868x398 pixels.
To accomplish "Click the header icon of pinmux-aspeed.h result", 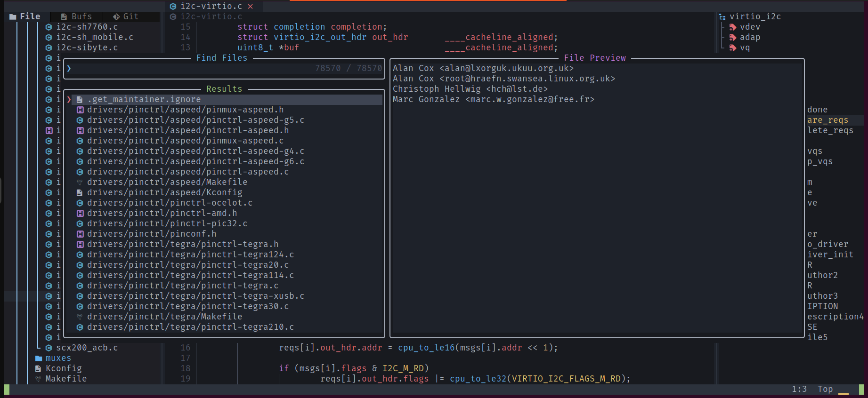I will click(80, 110).
